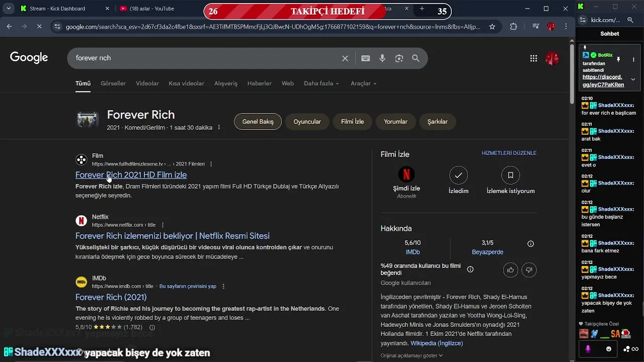Click the purple microphone button in chat
The width and height of the screenshot is (644, 362).
tap(588, 349)
